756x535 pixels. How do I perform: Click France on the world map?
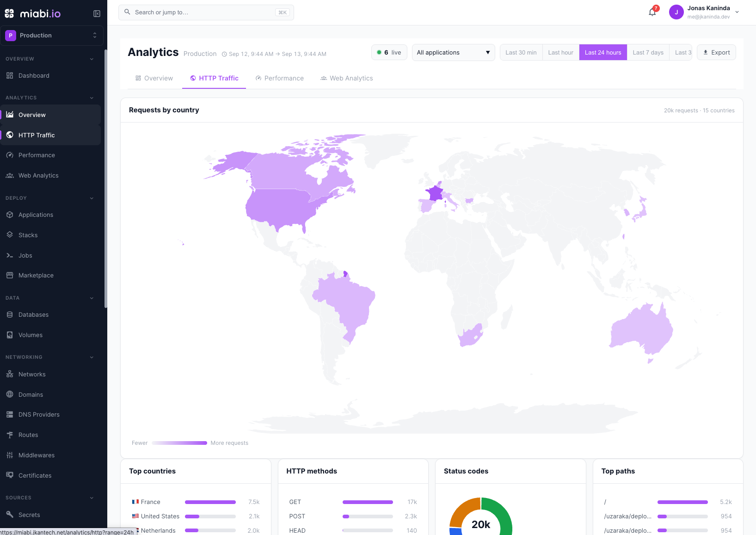[x=435, y=193]
